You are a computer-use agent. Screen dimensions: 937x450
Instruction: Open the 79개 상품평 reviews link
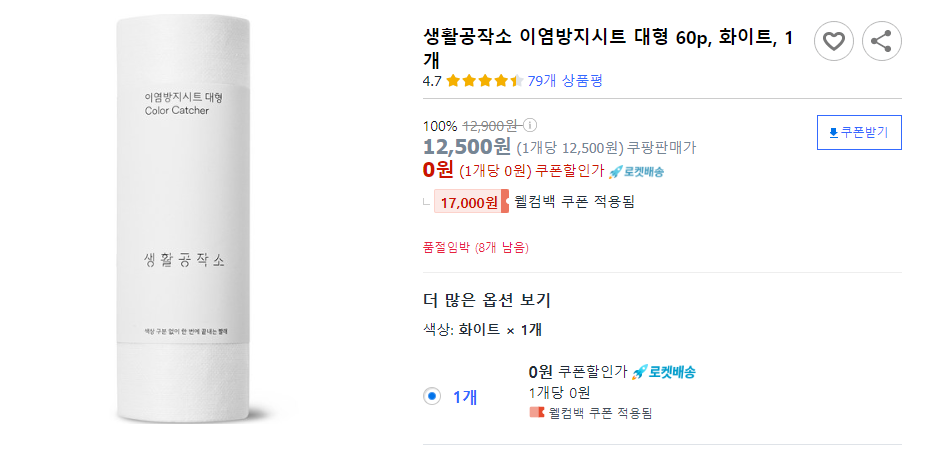click(x=564, y=81)
